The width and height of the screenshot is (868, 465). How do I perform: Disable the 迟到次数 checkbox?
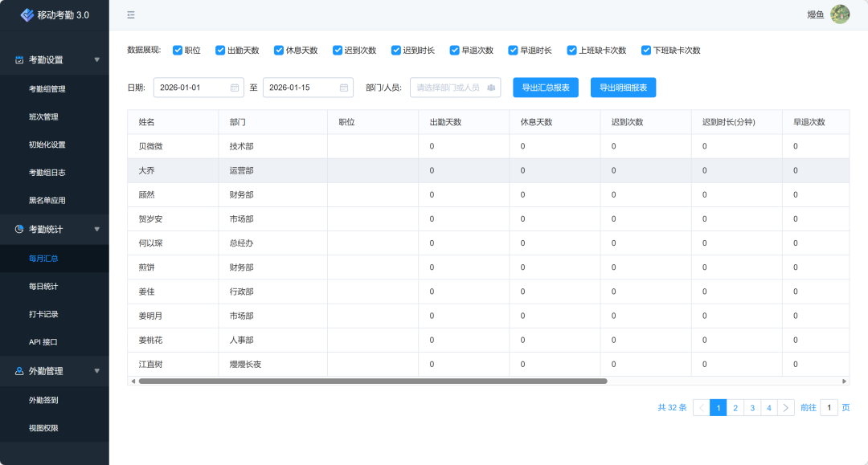click(x=338, y=50)
